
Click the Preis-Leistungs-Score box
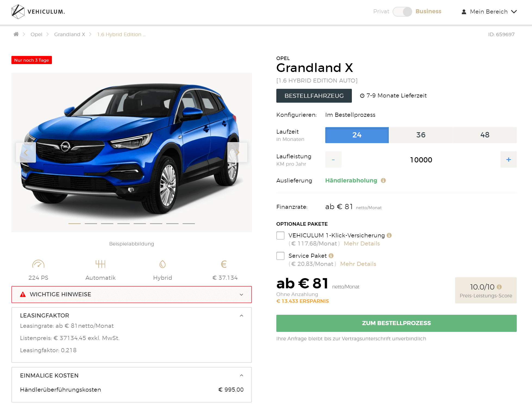486,290
